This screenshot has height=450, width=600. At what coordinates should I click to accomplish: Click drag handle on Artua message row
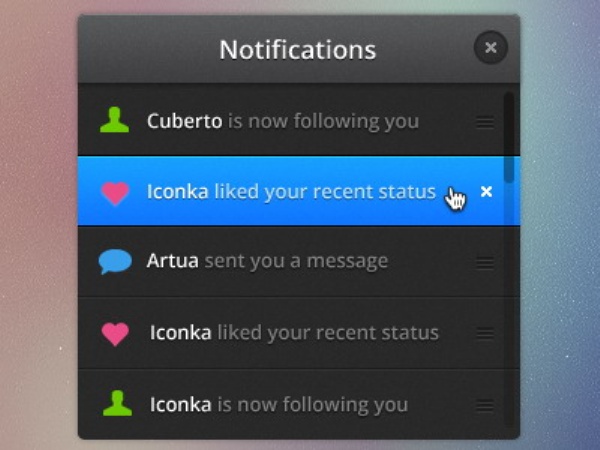[485, 262]
